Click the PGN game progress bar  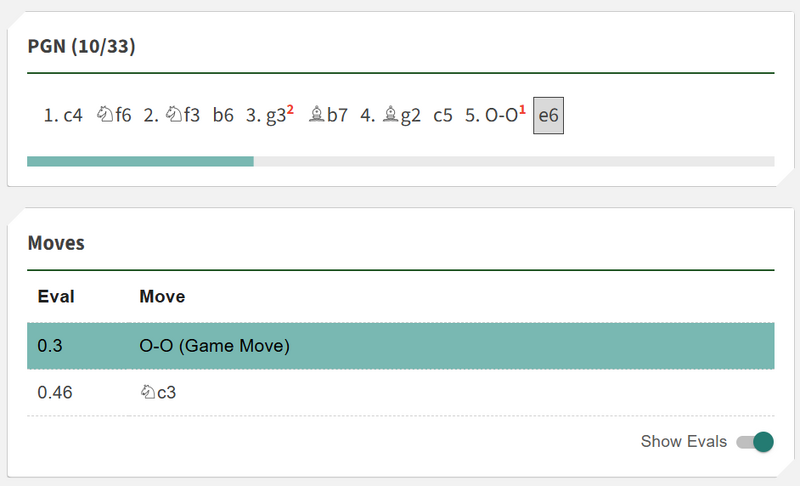(400, 161)
